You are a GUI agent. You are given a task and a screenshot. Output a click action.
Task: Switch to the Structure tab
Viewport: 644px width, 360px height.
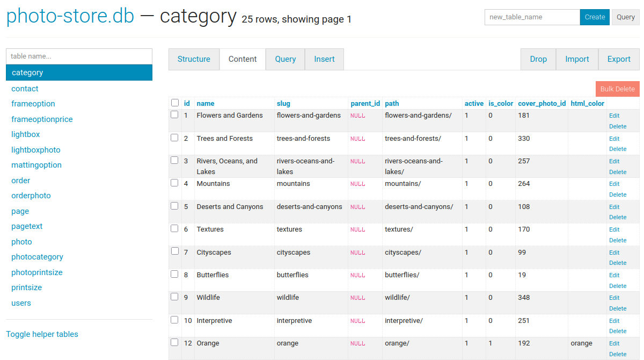pos(194,59)
